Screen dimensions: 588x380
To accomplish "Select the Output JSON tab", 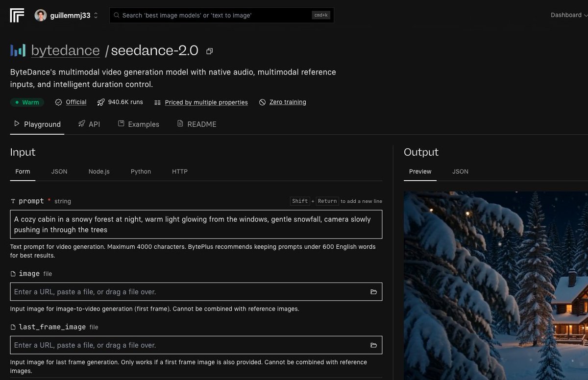I will click(x=460, y=171).
